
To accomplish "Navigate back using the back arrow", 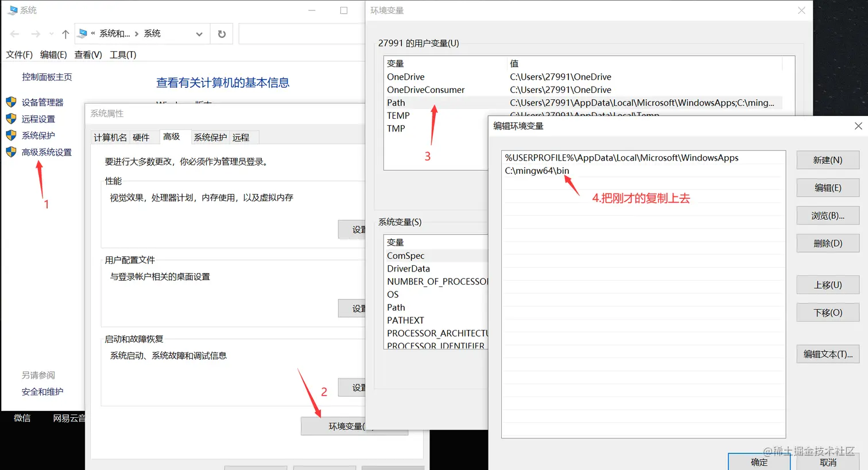I will tap(14, 33).
